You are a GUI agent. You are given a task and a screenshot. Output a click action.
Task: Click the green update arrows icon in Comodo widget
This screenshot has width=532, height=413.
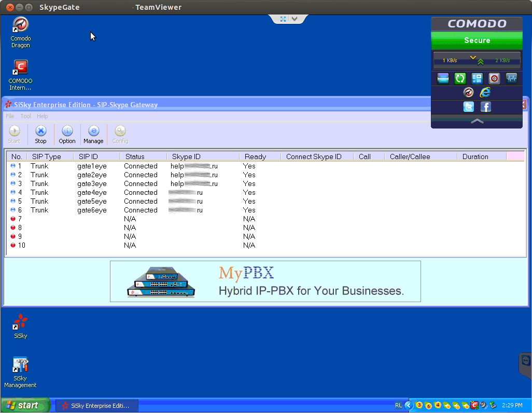460,78
